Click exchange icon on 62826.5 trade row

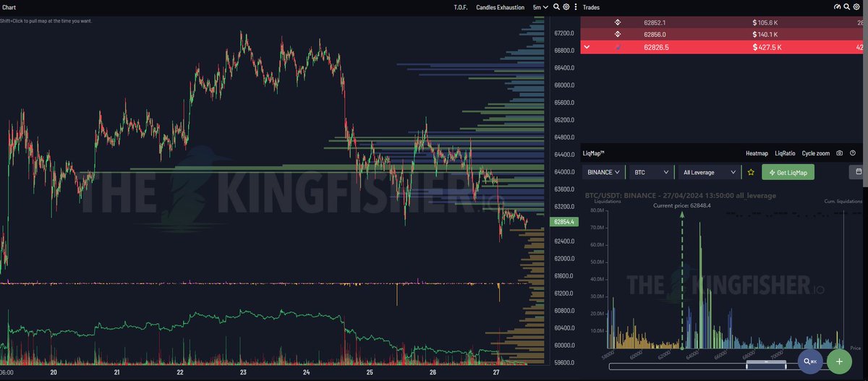(618, 47)
